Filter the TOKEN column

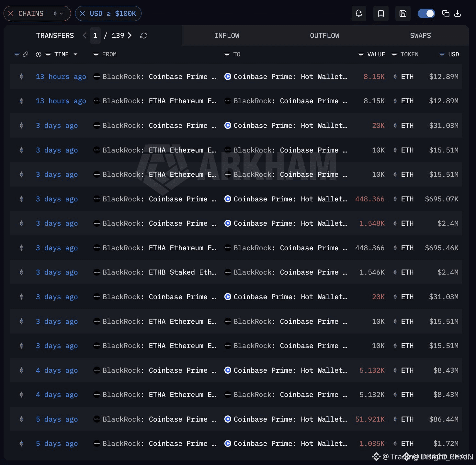point(394,54)
